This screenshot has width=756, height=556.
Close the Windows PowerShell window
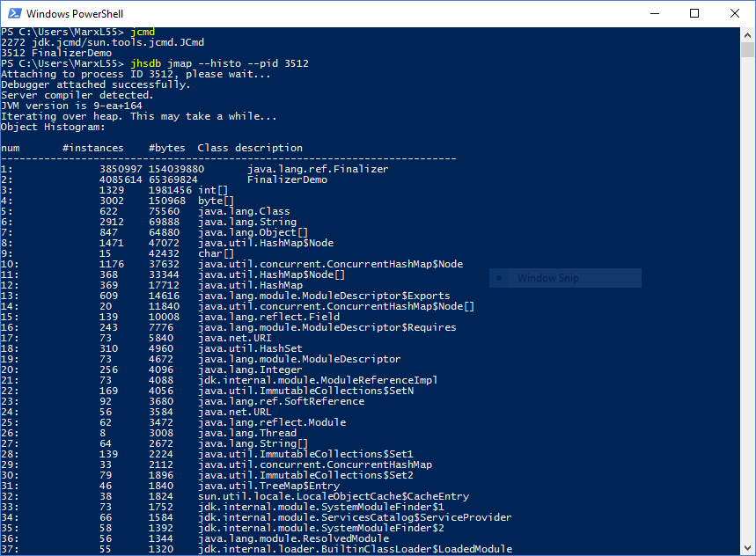pos(734,13)
